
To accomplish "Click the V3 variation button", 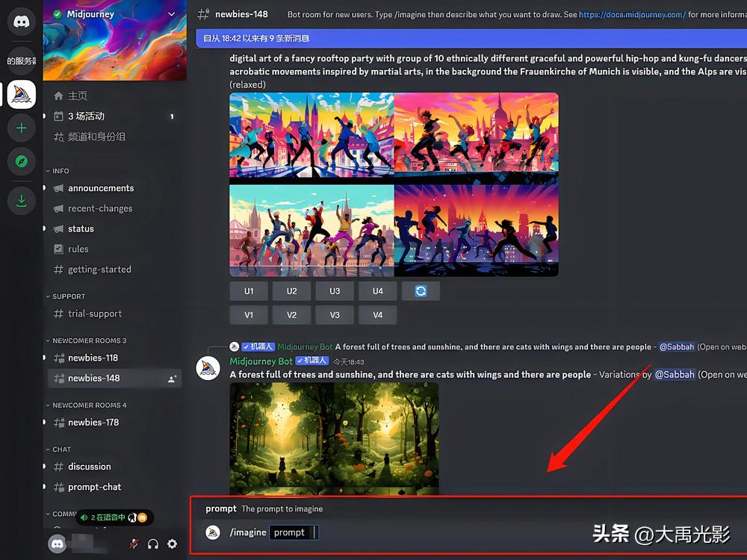I will coord(335,315).
